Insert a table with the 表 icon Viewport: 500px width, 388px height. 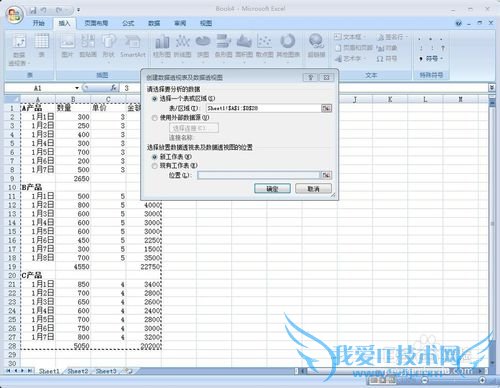click(x=42, y=46)
